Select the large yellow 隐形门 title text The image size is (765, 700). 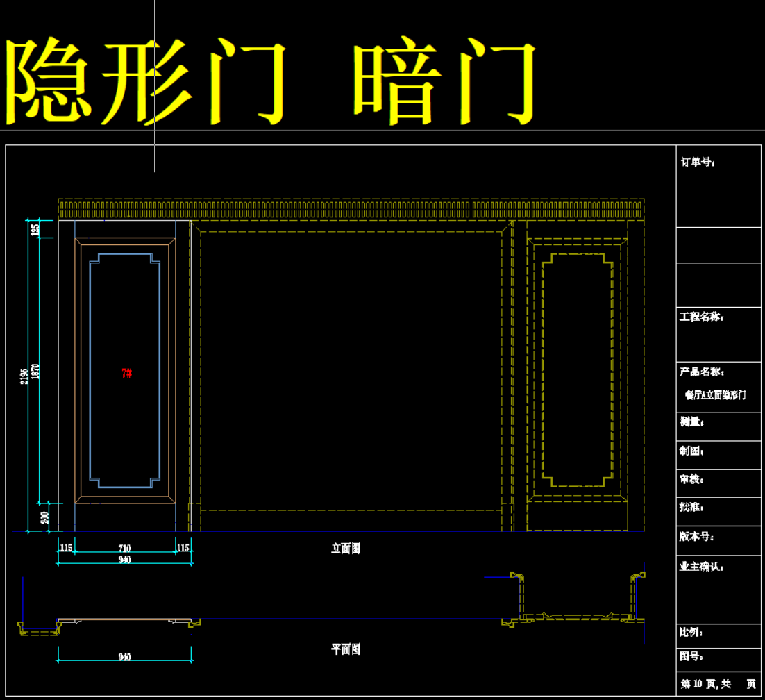click(147, 81)
